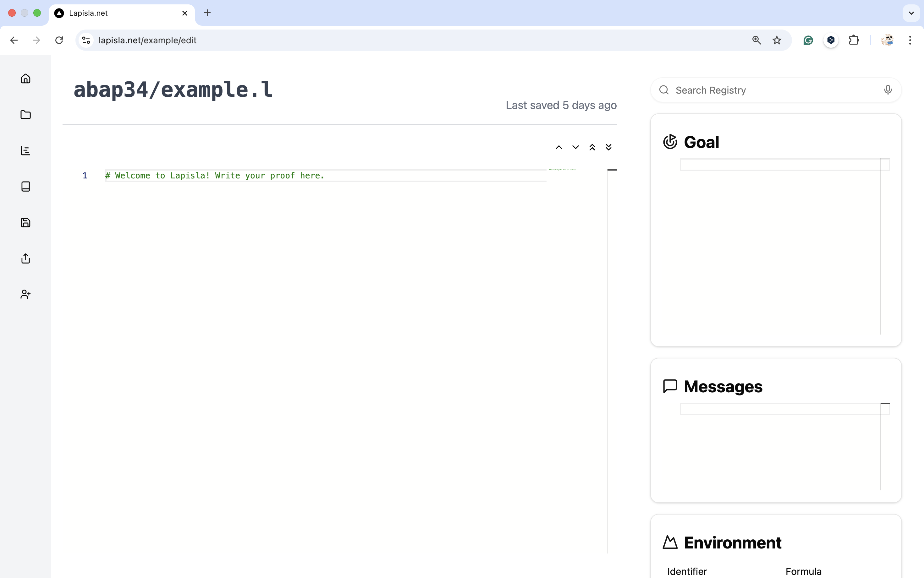Close the Lapisla.net tab

click(185, 13)
